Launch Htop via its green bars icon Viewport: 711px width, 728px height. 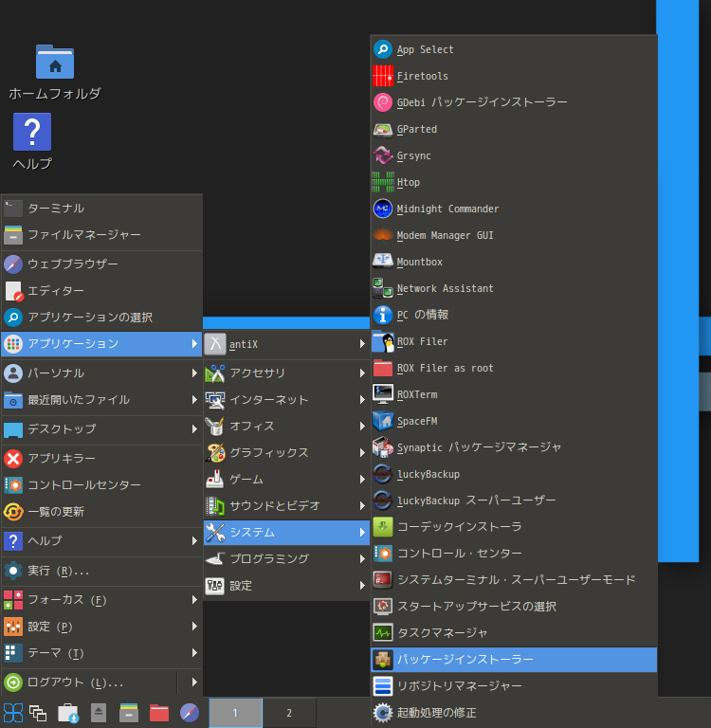pyautogui.click(x=383, y=182)
